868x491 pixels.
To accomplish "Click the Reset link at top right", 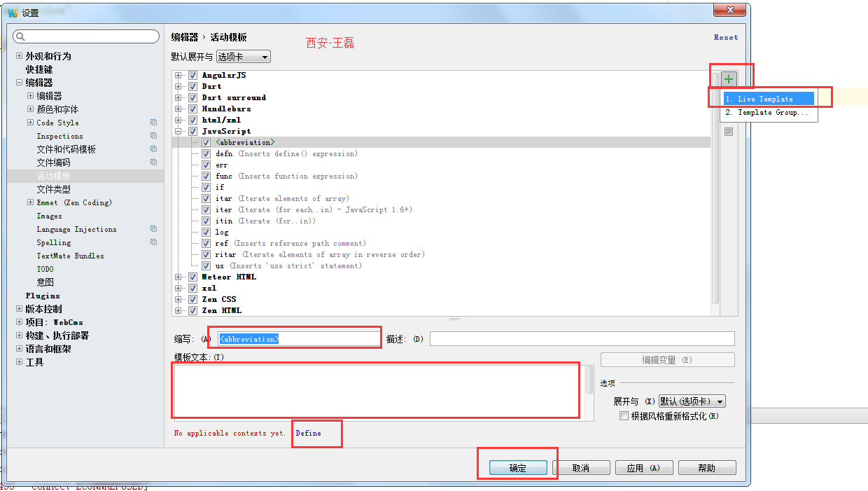I will 726,37.
